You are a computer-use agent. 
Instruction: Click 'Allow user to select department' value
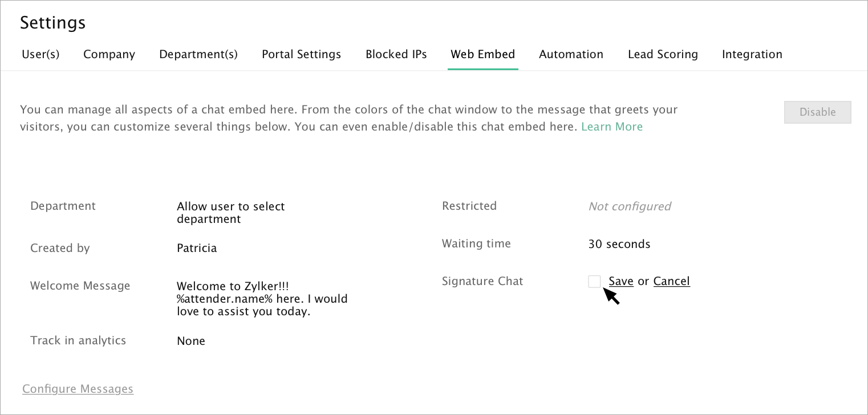[x=230, y=213]
